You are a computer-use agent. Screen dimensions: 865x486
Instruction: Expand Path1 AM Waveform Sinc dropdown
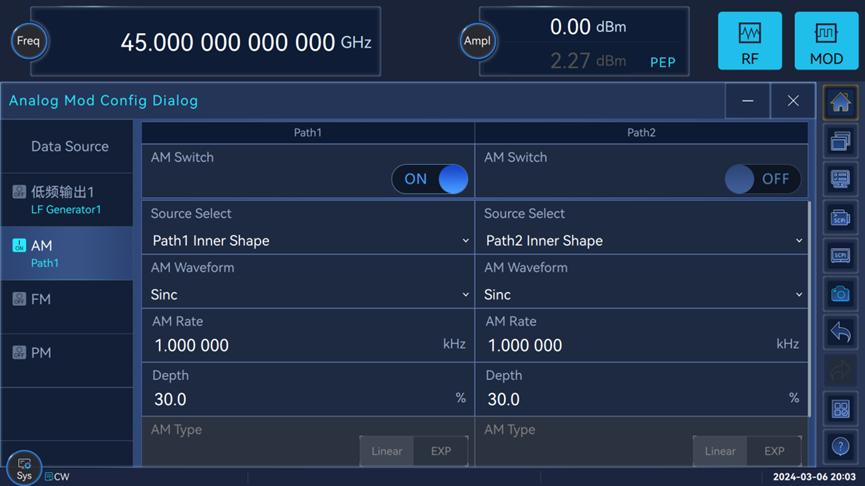click(x=308, y=294)
